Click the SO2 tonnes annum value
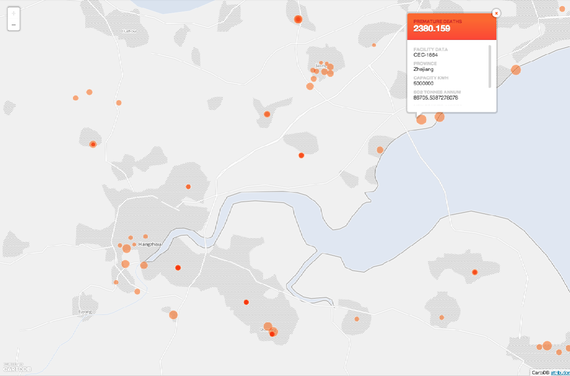This screenshot has height=376, width=570. (435, 97)
